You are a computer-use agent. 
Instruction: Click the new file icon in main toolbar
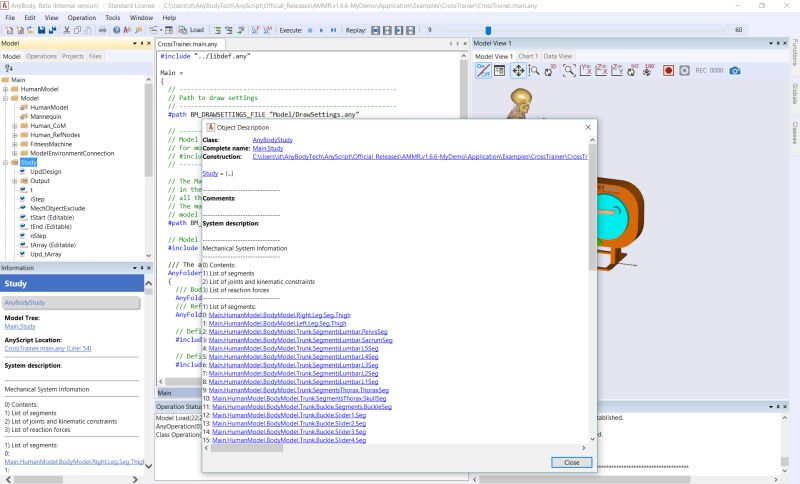[x=9, y=30]
